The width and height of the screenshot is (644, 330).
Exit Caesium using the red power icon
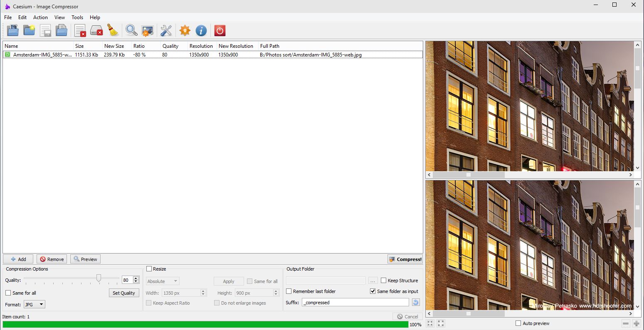click(220, 30)
